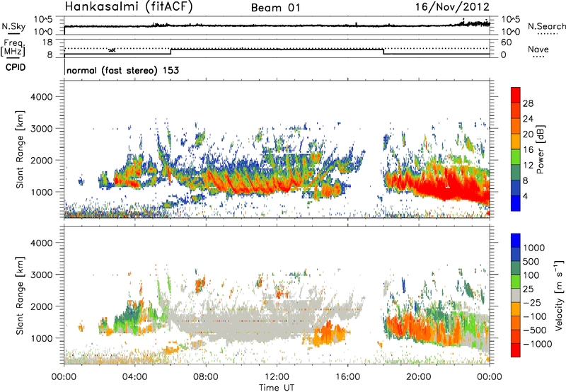The width and height of the screenshot is (566, 392).
Task: Select the 1000 range tick in the velocity panel
Action: coord(41,338)
